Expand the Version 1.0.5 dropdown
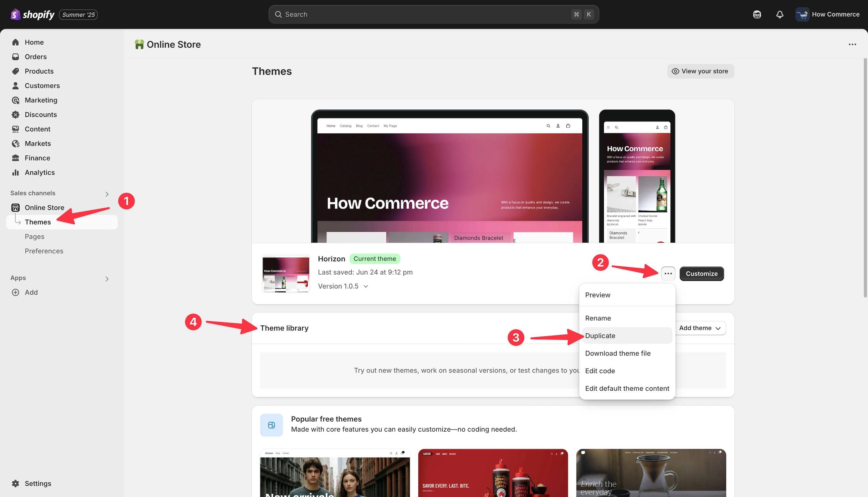868x497 pixels. click(343, 286)
